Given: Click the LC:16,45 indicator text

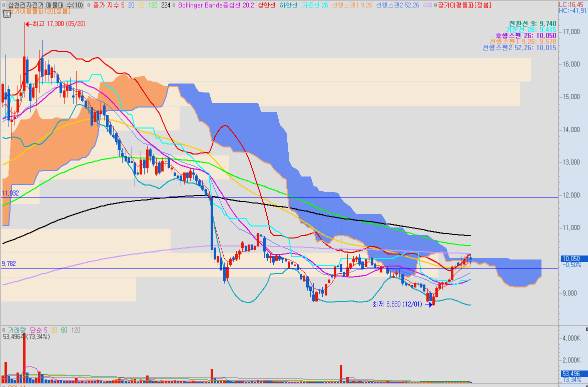Looking at the screenshot, I should (x=571, y=5).
